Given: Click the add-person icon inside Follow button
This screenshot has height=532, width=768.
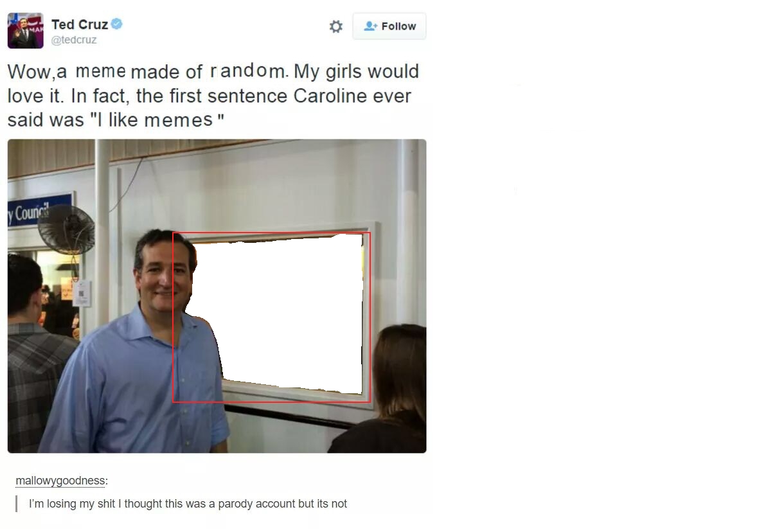Looking at the screenshot, I should coord(370,26).
